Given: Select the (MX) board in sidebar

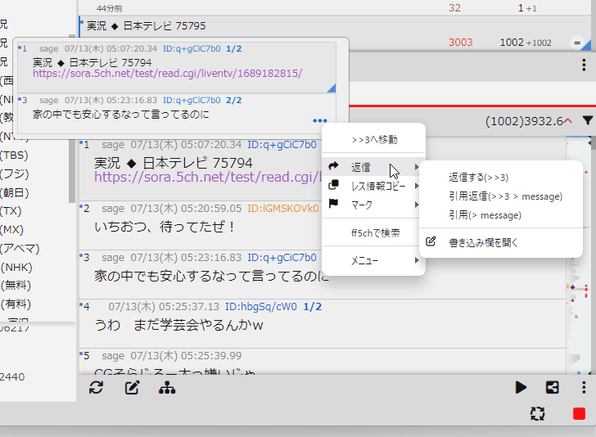Looking at the screenshot, I should 12,230.
